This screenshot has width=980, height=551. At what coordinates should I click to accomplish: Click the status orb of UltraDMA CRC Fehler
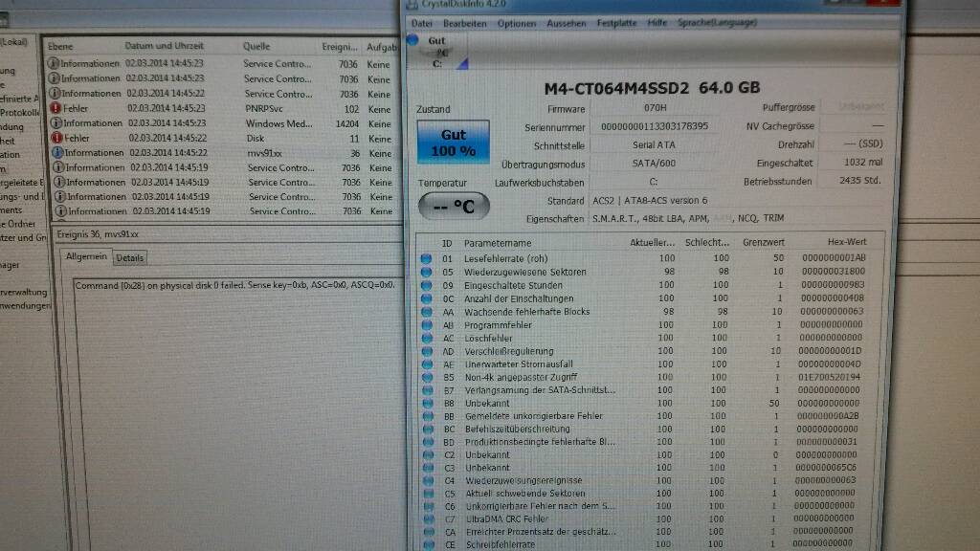click(429, 518)
